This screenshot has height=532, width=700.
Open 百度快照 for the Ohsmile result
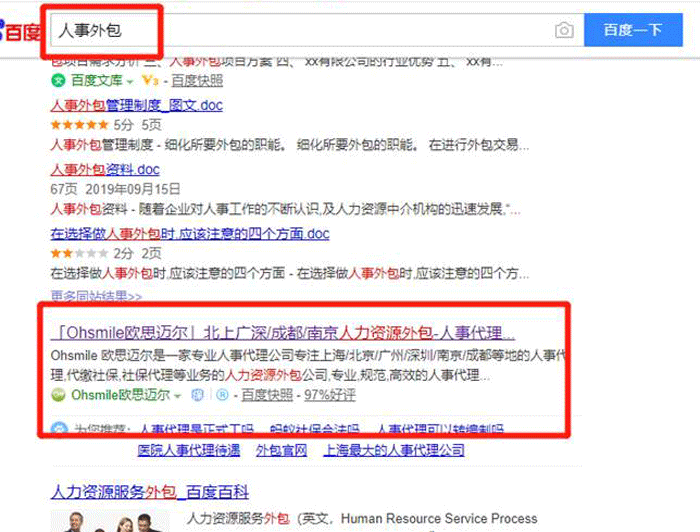[x=267, y=395]
